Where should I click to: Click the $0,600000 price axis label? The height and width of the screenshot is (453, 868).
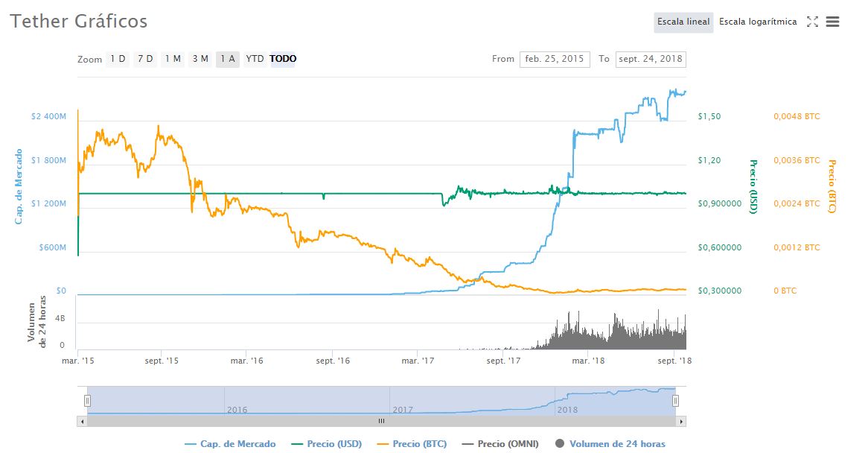point(720,247)
